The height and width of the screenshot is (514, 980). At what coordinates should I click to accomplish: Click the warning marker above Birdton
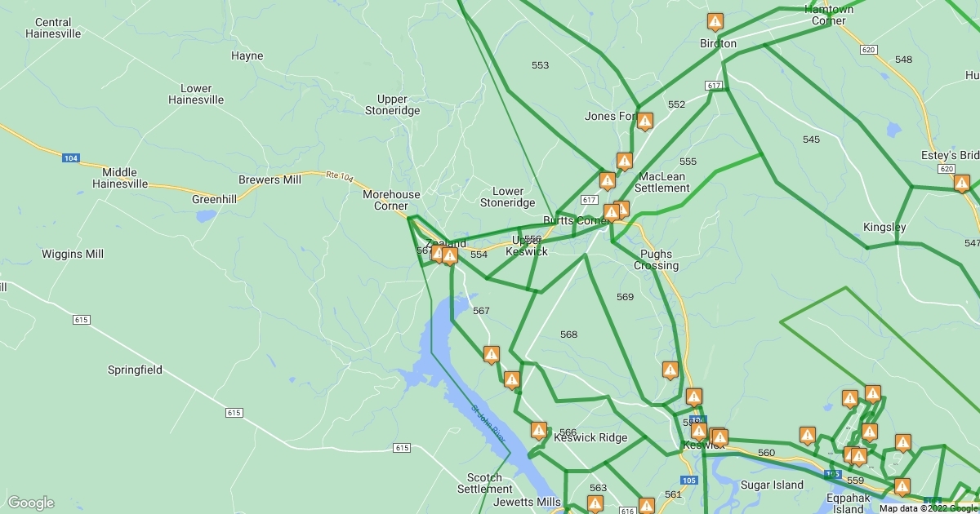[715, 22]
